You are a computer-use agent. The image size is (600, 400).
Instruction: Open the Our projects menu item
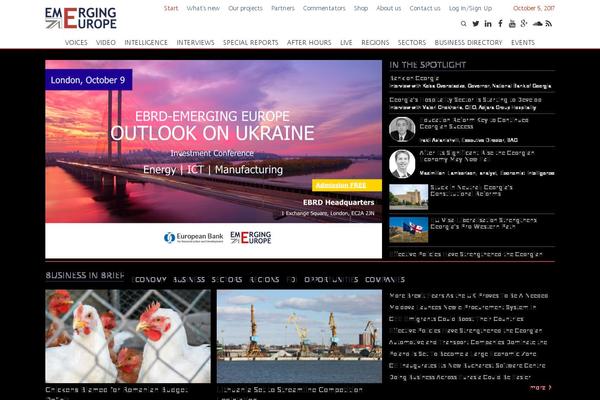pyautogui.click(x=245, y=8)
